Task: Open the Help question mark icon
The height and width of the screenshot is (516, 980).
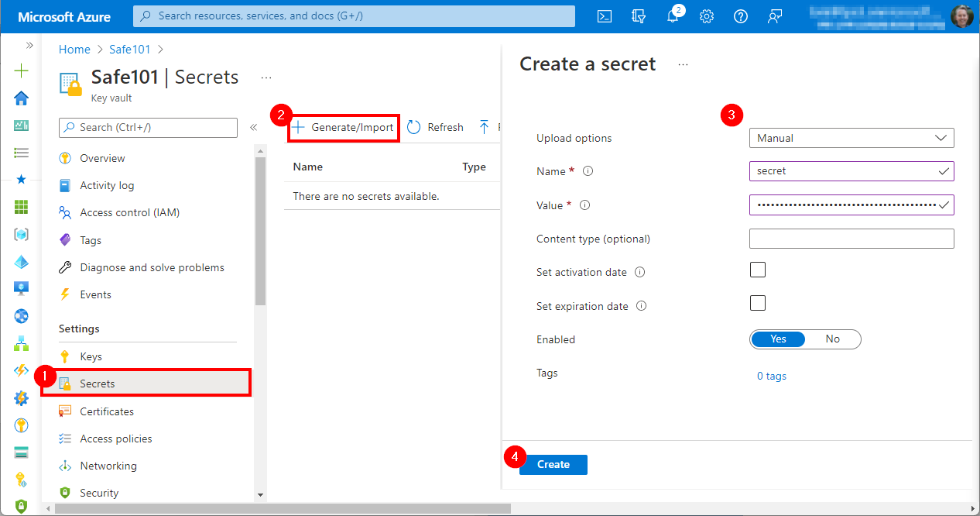Action: click(741, 16)
